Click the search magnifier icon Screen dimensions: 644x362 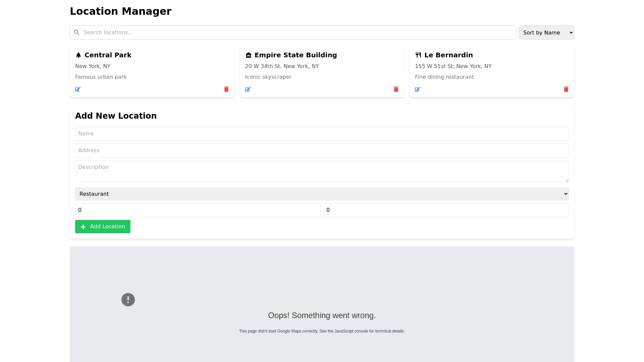coord(76,32)
